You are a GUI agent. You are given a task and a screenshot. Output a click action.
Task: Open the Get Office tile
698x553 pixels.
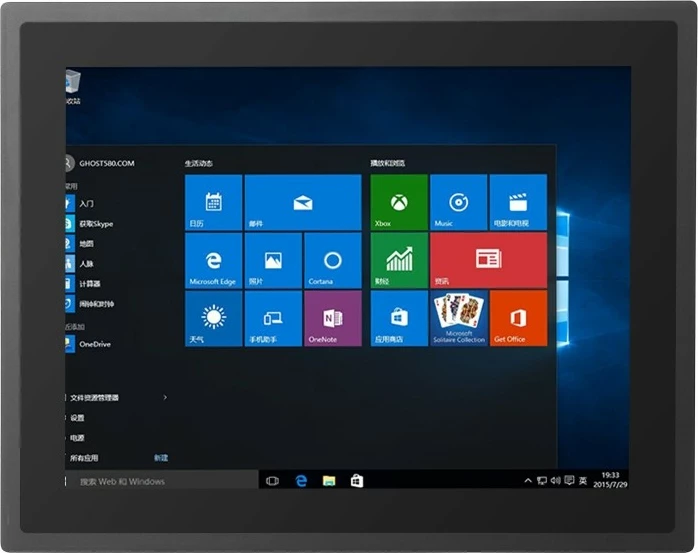(x=518, y=319)
